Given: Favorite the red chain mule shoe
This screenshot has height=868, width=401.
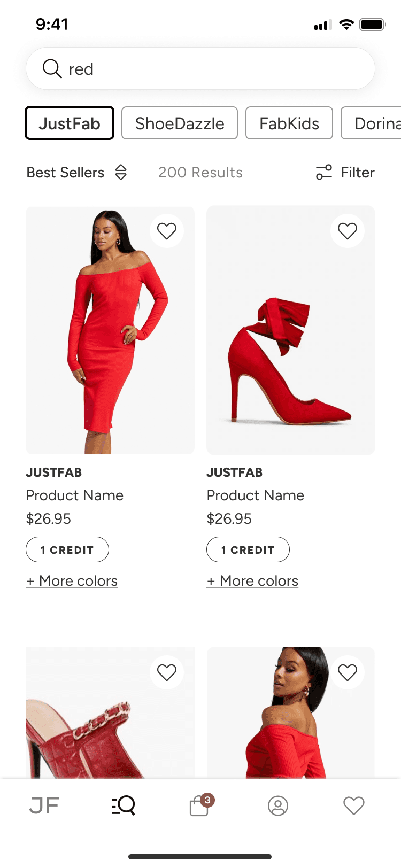Looking at the screenshot, I should tap(167, 672).
